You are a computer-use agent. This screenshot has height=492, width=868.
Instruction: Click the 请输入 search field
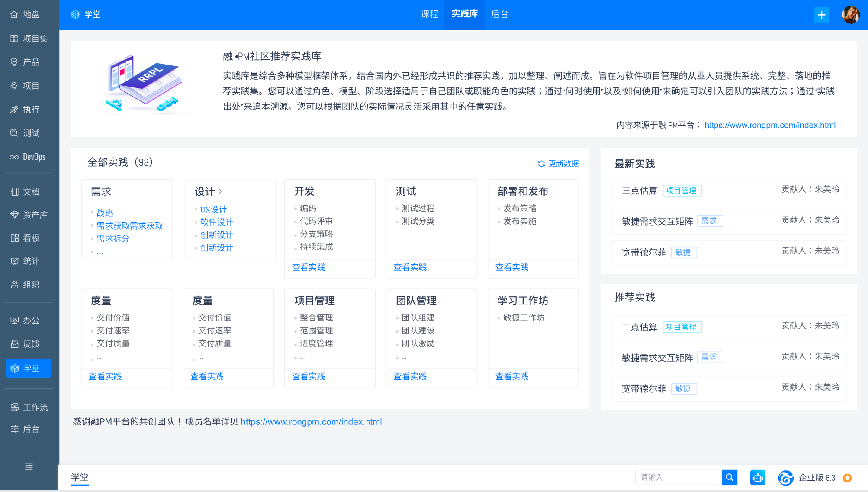(678, 477)
